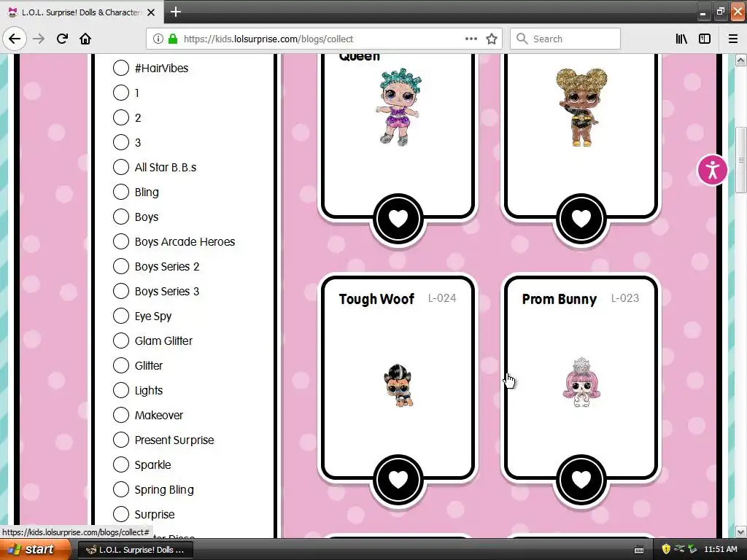Click the Tough Woof pet image
The image size is (747, 560).
point(398,385)
